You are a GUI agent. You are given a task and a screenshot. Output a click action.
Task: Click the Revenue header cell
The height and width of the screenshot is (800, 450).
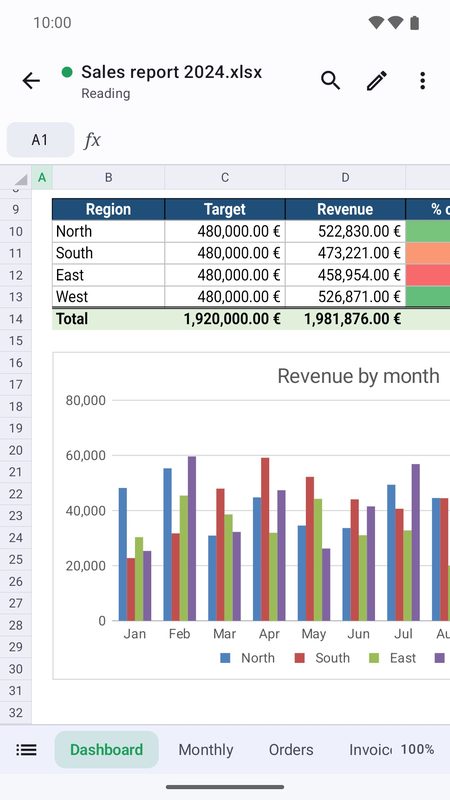click(345, 209)
